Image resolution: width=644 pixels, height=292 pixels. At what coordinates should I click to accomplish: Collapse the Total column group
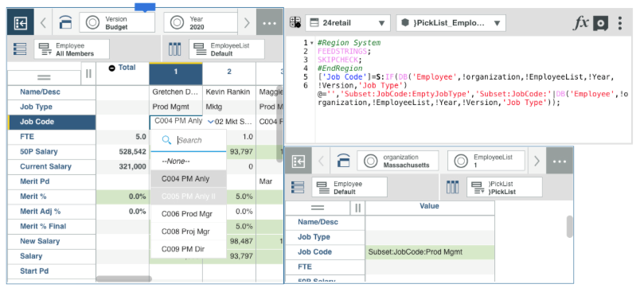pos(111,68)
